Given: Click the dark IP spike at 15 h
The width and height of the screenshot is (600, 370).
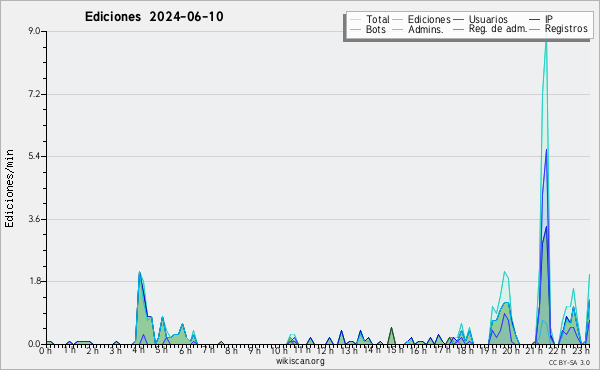Looking at the screenshot, I should tap(391, 336).
